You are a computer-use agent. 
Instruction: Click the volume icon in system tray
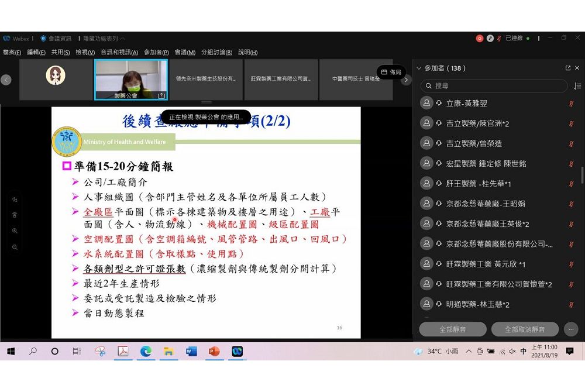click(512, 352)
